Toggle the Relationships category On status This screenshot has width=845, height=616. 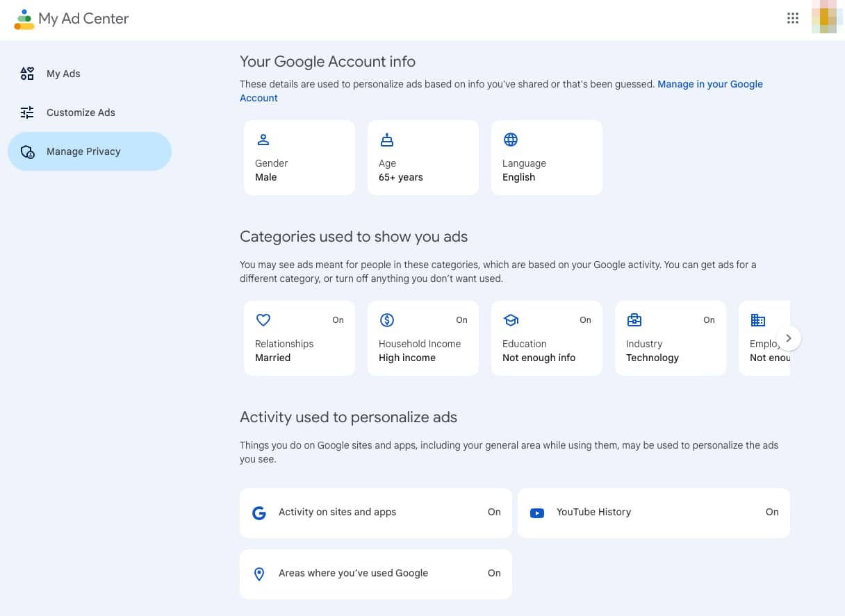pyautogui.click(x=338, y=320)
